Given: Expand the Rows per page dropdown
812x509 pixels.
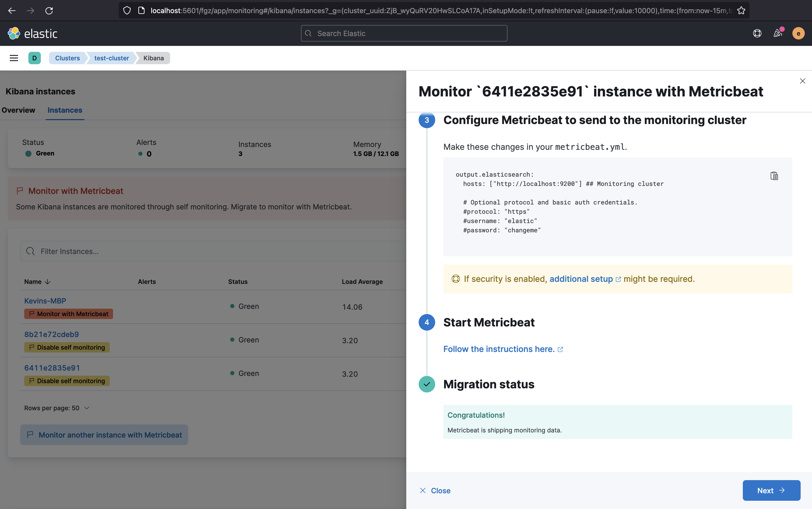Looking at the screenshot, I should click(x=57, y=408).
